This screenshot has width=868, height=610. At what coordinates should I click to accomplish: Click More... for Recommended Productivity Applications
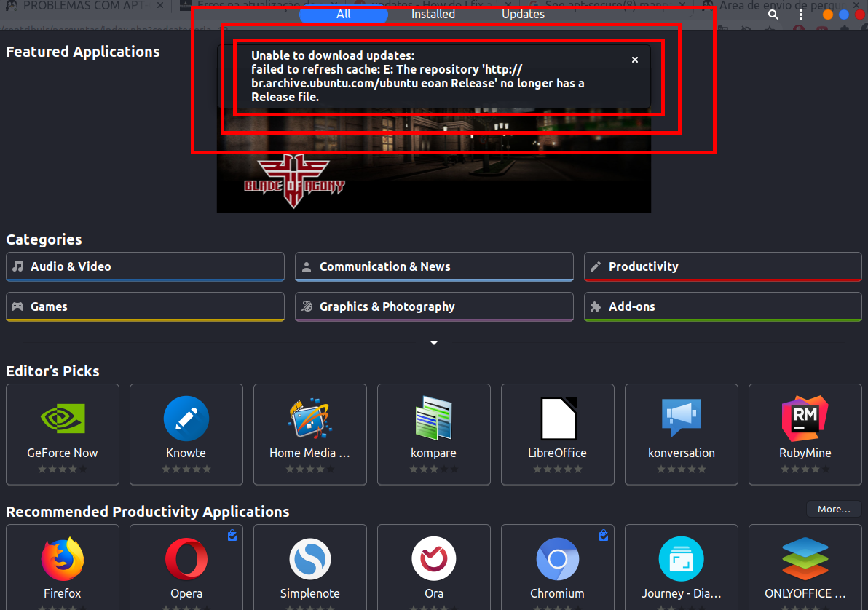point(834,510)
